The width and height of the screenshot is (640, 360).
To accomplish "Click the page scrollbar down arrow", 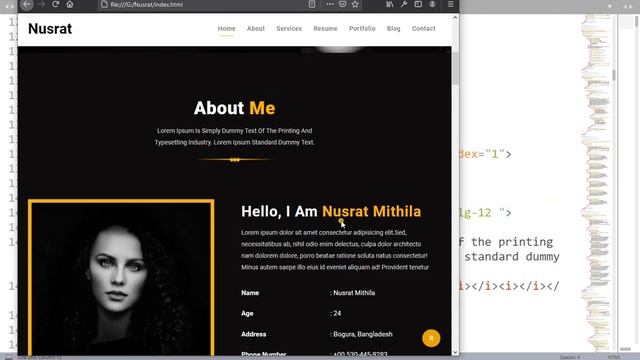I will pyautogui.click(x=456, y=352).
